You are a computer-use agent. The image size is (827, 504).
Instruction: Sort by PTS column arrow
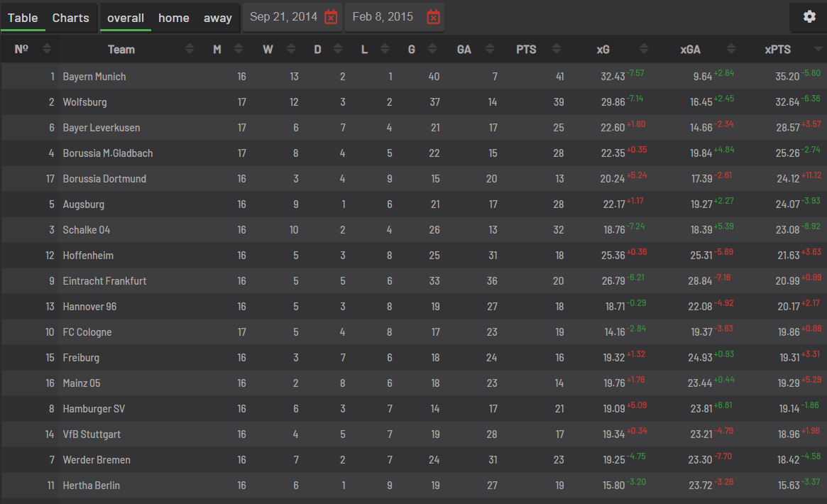558,49
